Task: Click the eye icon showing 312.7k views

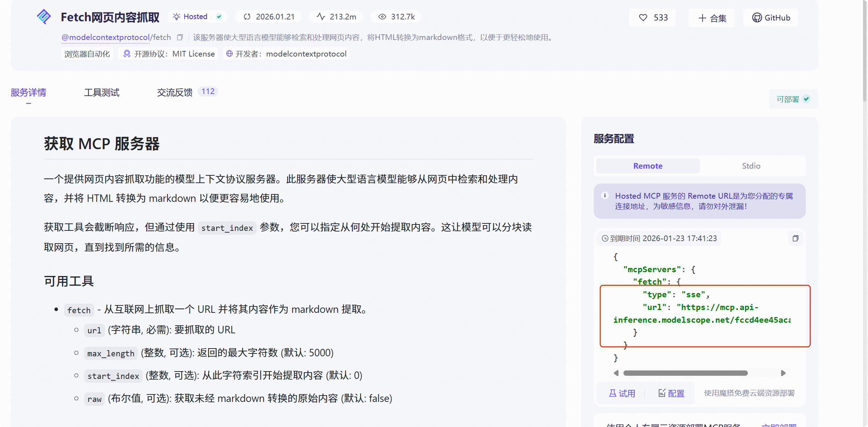Action: pyautogui.click(x=382, y=17)
